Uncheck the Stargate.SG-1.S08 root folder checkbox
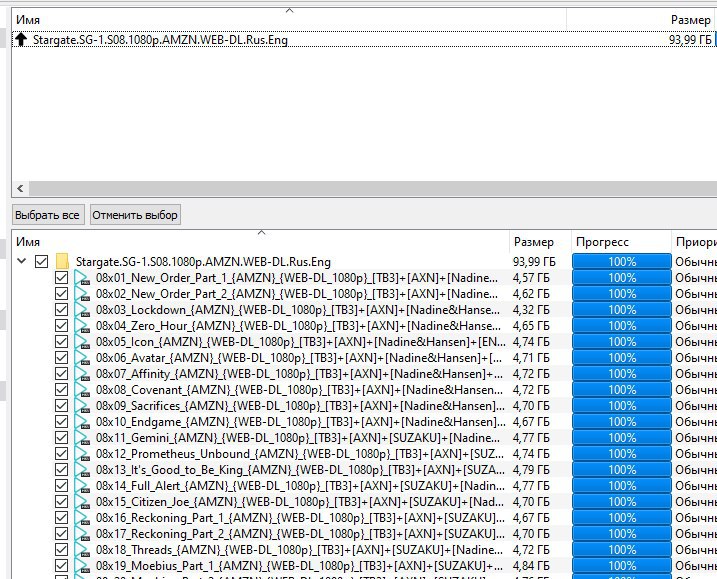The image size is (717, 579). (x=41, y=262)
